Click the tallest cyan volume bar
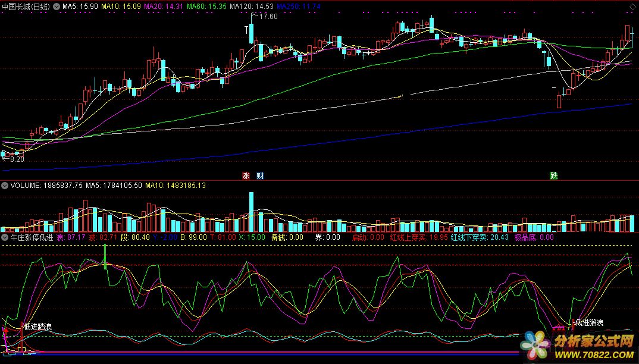The width and height of the screenshot is (639, 364). point(253,213)
